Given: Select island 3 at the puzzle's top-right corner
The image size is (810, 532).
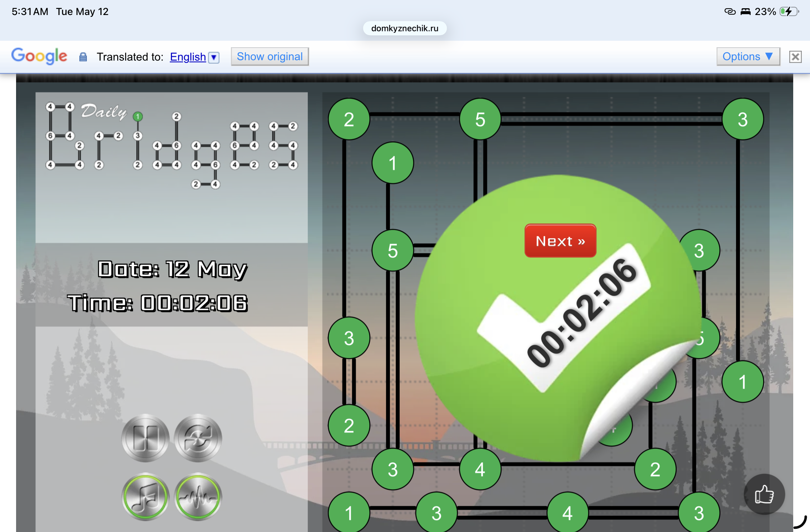Looking at the screenshot, I should tap(743, 119).
